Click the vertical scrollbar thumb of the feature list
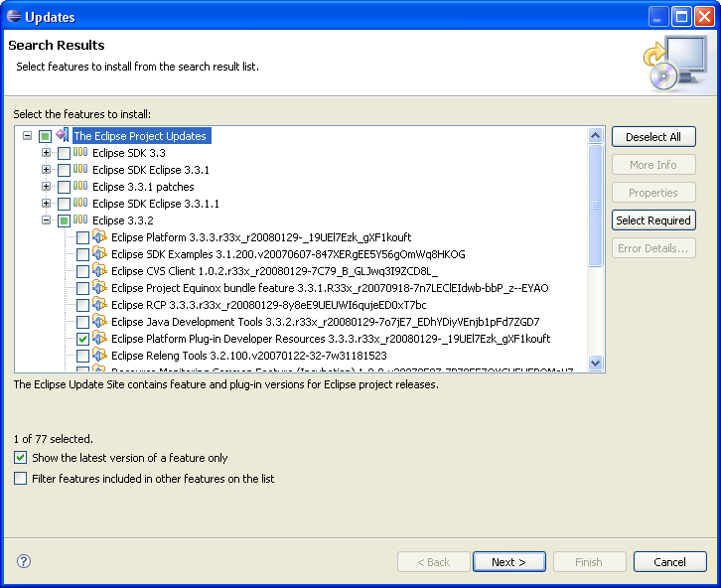This screenshot has height=588, width=721. coord(596,206)
